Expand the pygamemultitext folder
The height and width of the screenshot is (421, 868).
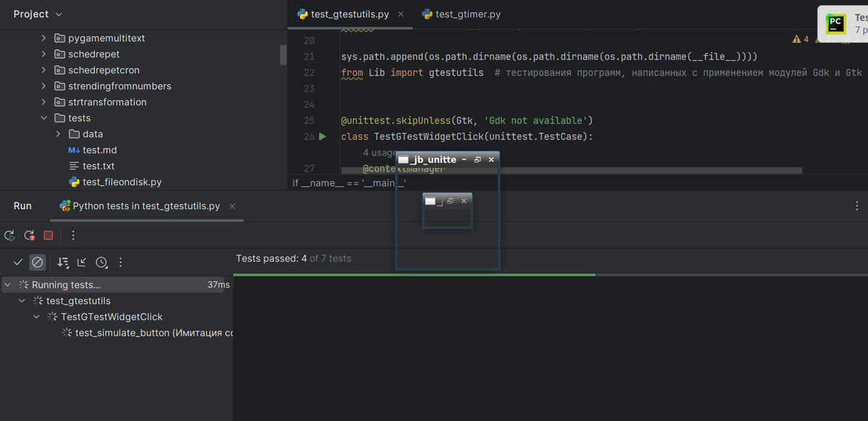[44, 38]
